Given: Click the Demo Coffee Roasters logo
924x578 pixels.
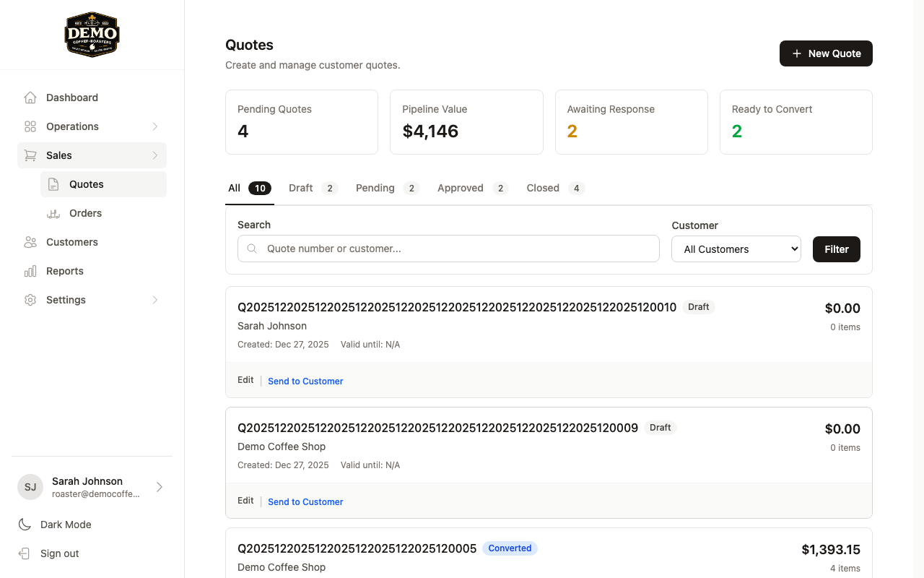Looking at the screenshot, I should pos(92,34).
